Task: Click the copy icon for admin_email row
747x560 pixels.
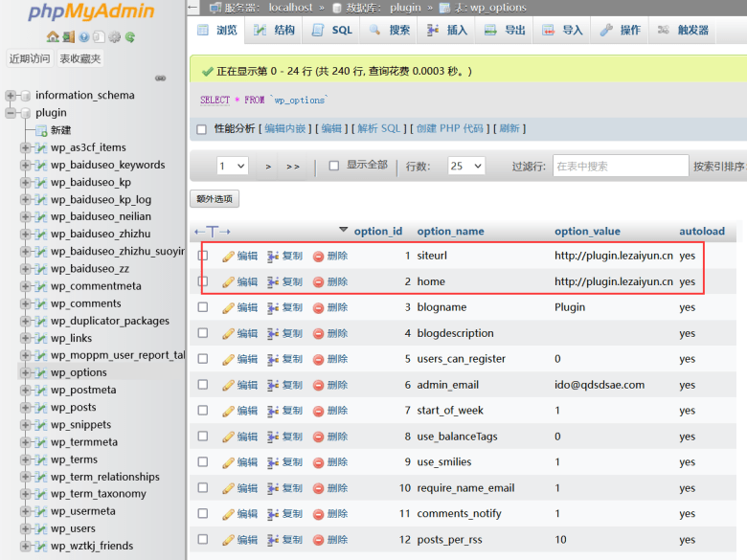Action: (273, 386)
